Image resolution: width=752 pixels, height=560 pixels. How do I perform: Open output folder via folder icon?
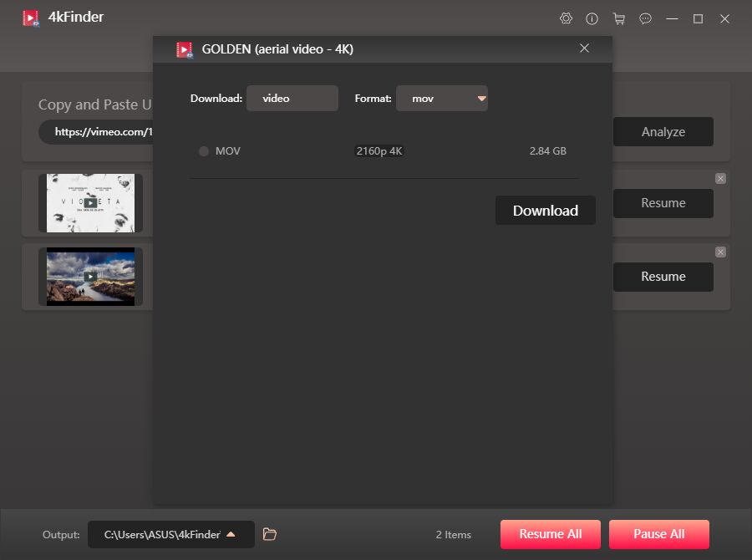pos(269,534)
